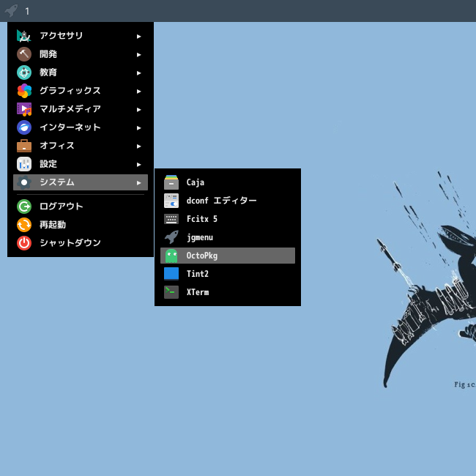
Task: Choose ログアウト from the menu
Action: point(81,207)
